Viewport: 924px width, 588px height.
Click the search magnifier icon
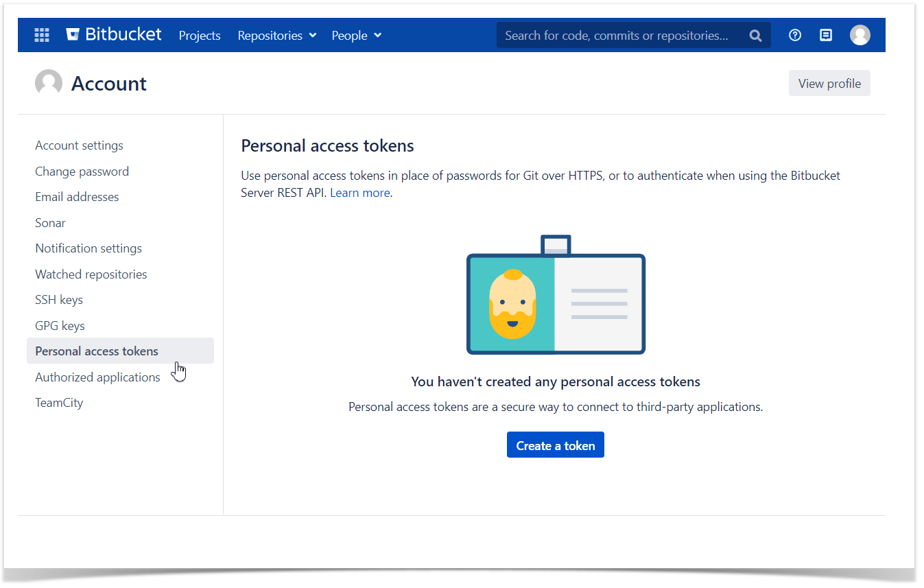[755, 36]
